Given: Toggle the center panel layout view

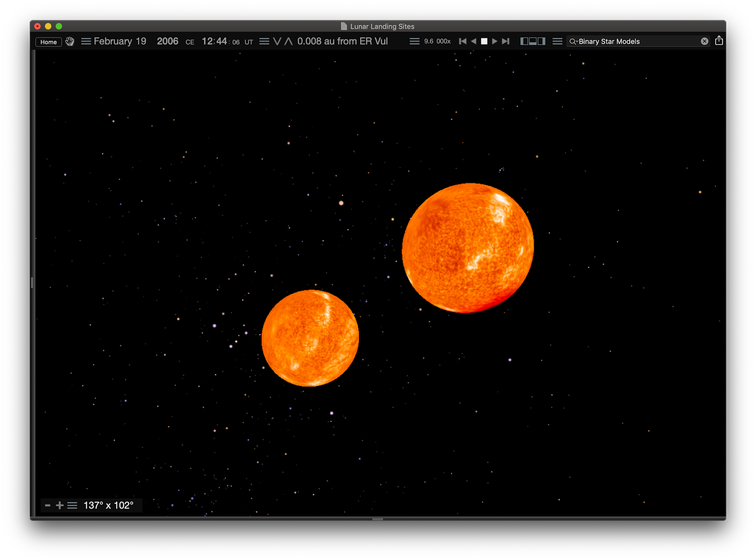Looking at the screenshot, I should (532, 41).
